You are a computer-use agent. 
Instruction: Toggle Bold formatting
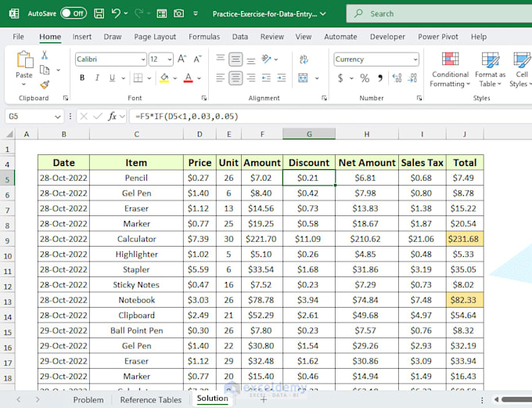click(82, 78)
